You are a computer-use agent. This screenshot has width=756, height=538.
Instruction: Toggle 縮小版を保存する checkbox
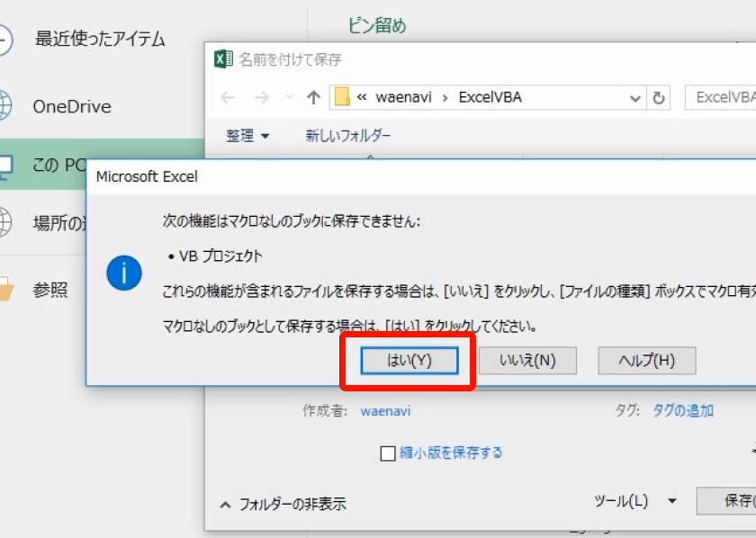click(x=388, y=453)
